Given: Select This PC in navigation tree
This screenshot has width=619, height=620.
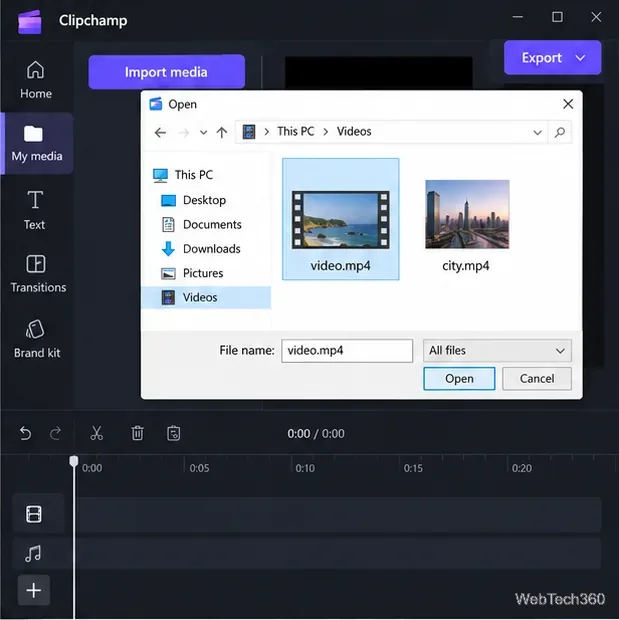Looking at the screenshot, I should click(x=183, y=175).
